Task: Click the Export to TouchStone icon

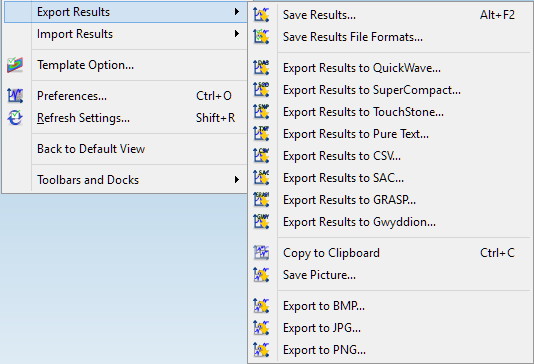Action: (x=261, y=112)
